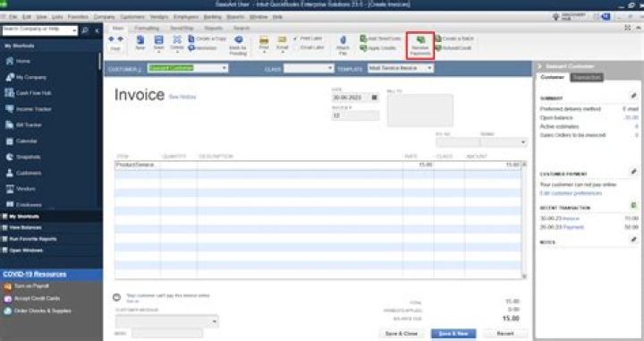Click the Invoice # input field
Screen dimensions: 644x341
[355, 115]
